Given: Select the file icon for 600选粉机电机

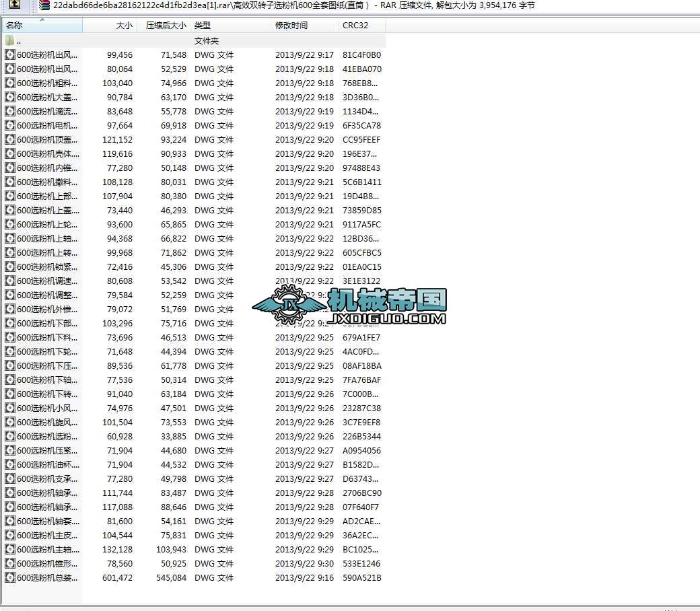Looking at the screenshot, I should click(x=10, y=125).
